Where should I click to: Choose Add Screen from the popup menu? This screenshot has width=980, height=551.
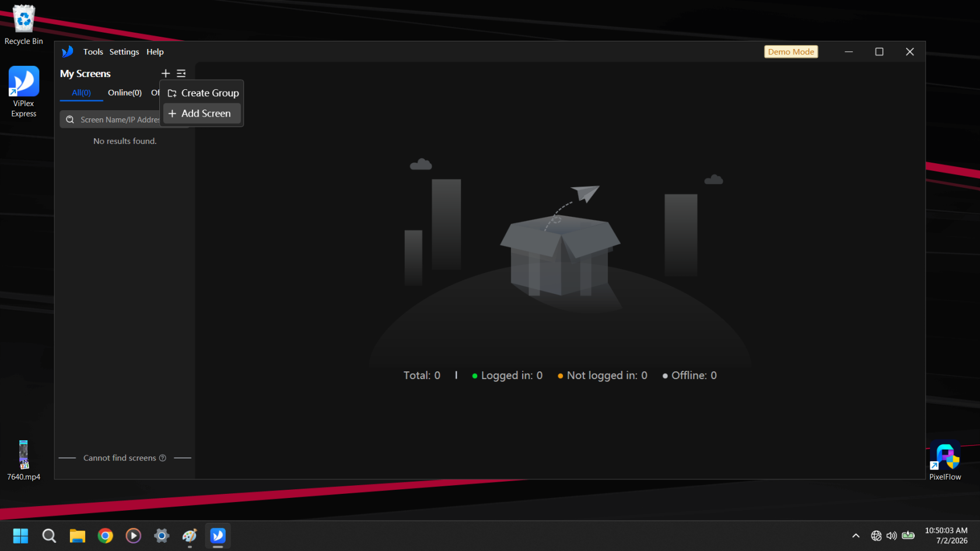[x=202, y=114]
